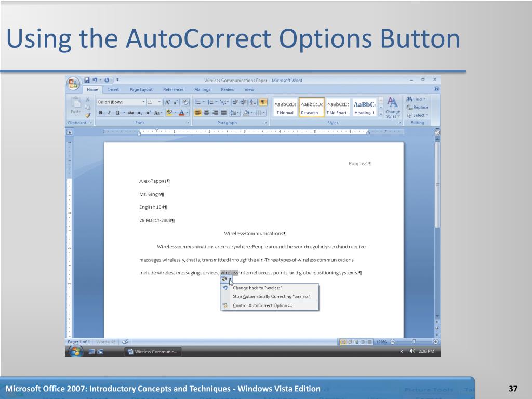Switch to the Insert ribbon tab
532x399 pixels.
click(x=113, y=89)
